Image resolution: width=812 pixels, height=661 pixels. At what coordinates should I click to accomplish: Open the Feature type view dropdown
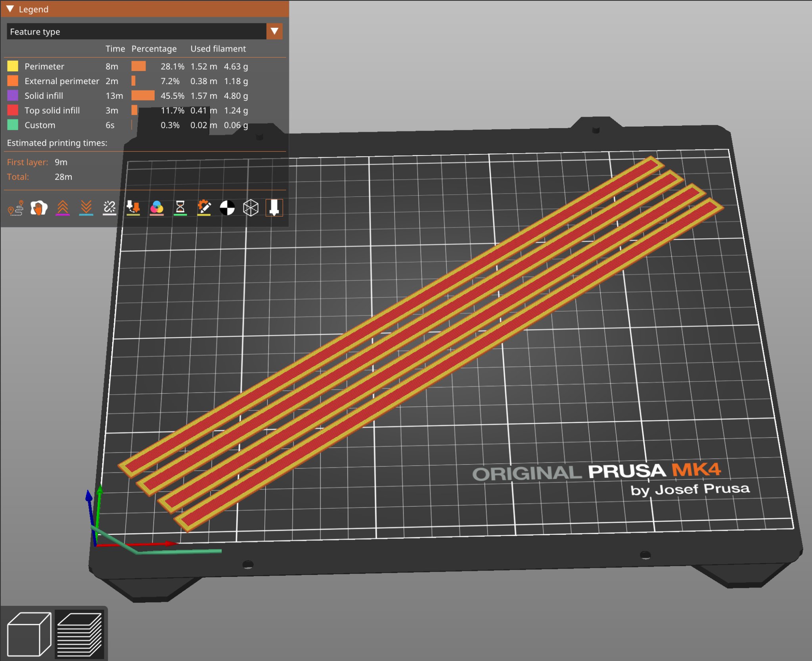pyautogui.click(x=274, y=31)
